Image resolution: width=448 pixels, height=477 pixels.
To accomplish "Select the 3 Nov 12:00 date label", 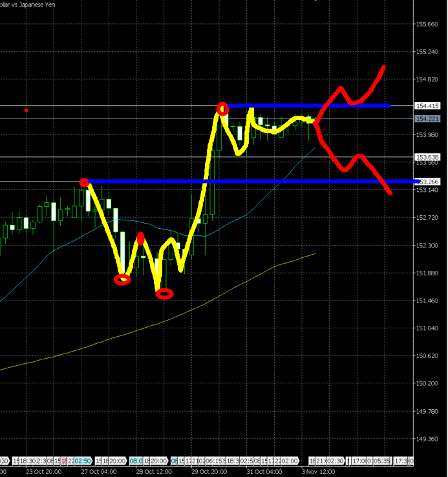I will (x=319, y=472).
